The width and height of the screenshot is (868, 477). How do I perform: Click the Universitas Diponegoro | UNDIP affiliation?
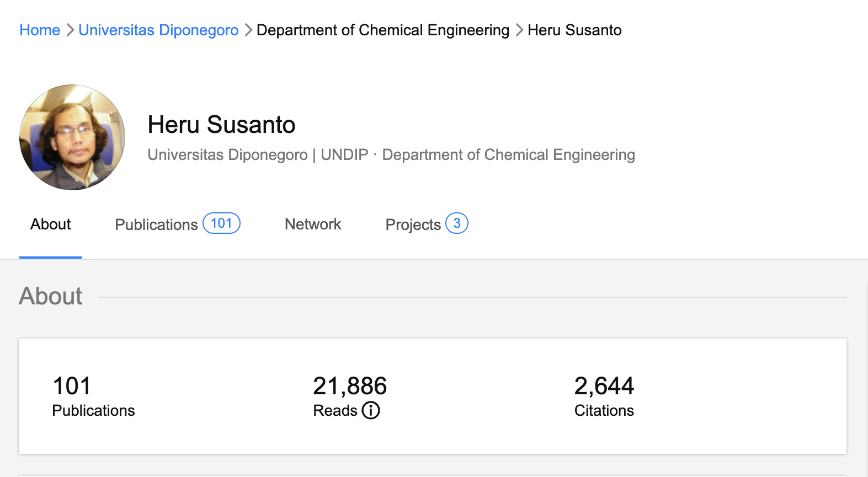click(x=258, y=155)
